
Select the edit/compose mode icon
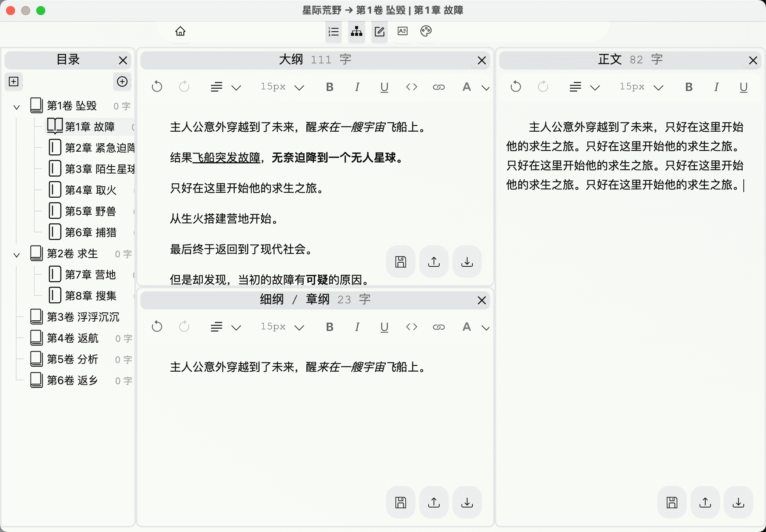coord(379,32)
